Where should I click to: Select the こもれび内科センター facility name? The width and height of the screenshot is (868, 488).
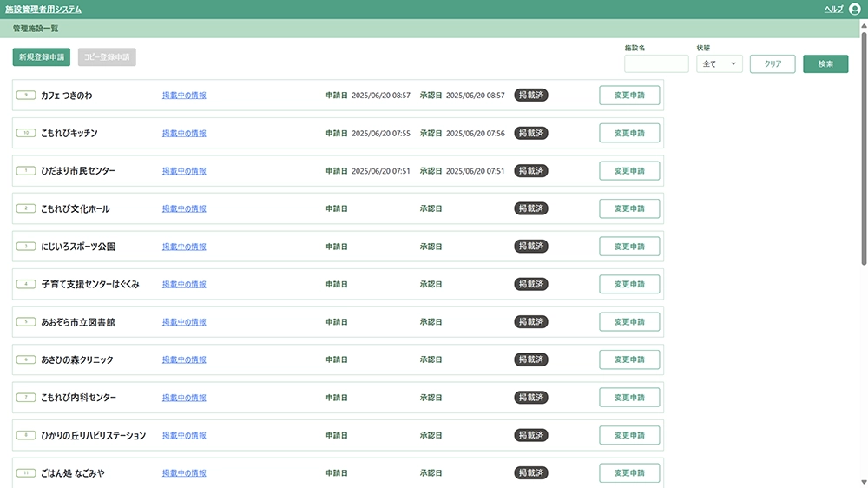pos(79,397)
